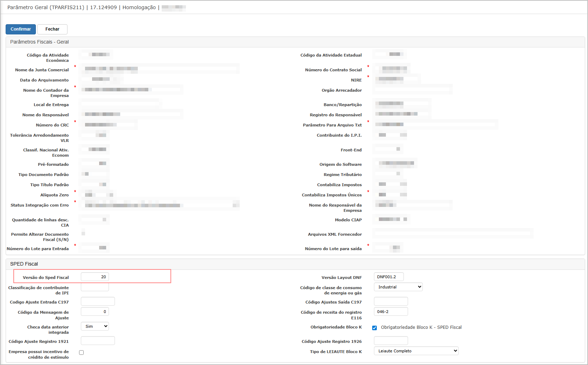Click Código da Mensagem de Ajuste field

[x=95, y=312]
